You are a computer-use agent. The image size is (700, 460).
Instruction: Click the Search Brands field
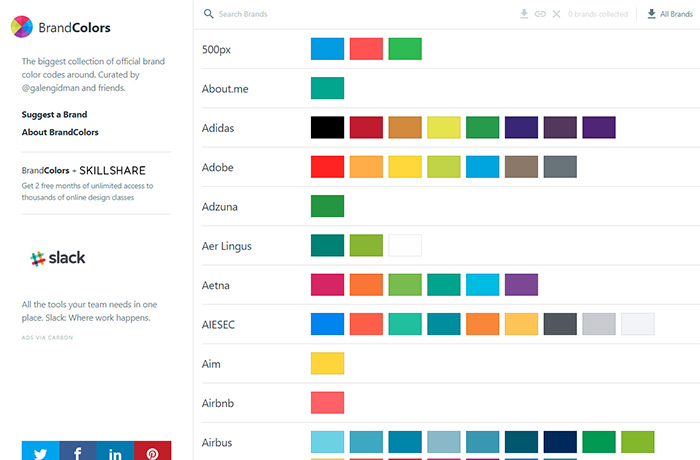pyautogui.click(x=243, y=14)
